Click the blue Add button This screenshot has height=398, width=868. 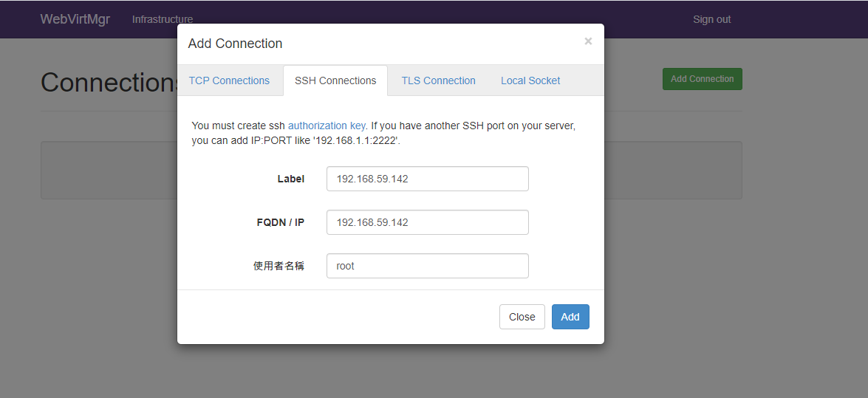[570, 317]
